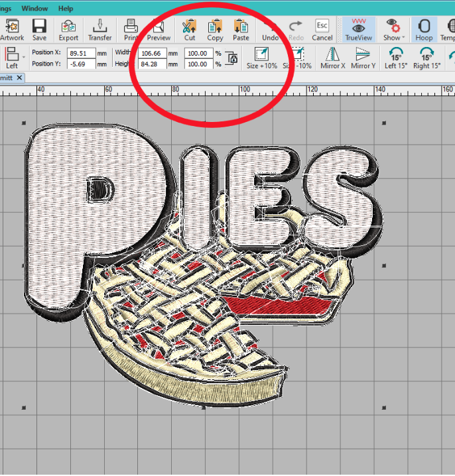Click the Width mm input field
Viewport: 455px width, 476px height.
pyautogui.click(x=152, y=53)
